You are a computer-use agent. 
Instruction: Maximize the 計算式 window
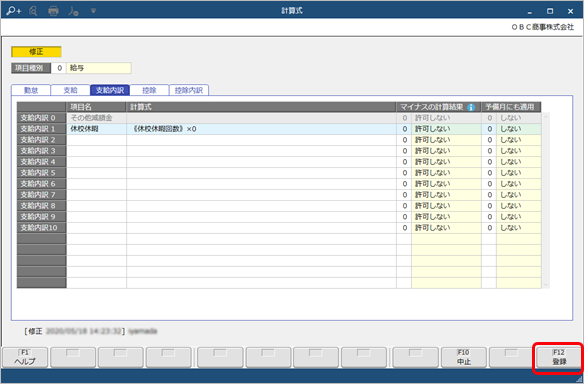(550, 11)
